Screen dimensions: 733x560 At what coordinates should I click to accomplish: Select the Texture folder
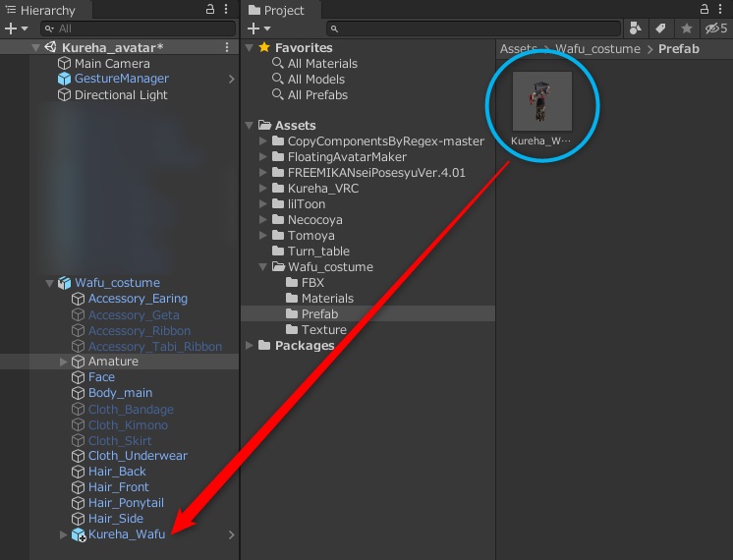click(x=323, y=329)
